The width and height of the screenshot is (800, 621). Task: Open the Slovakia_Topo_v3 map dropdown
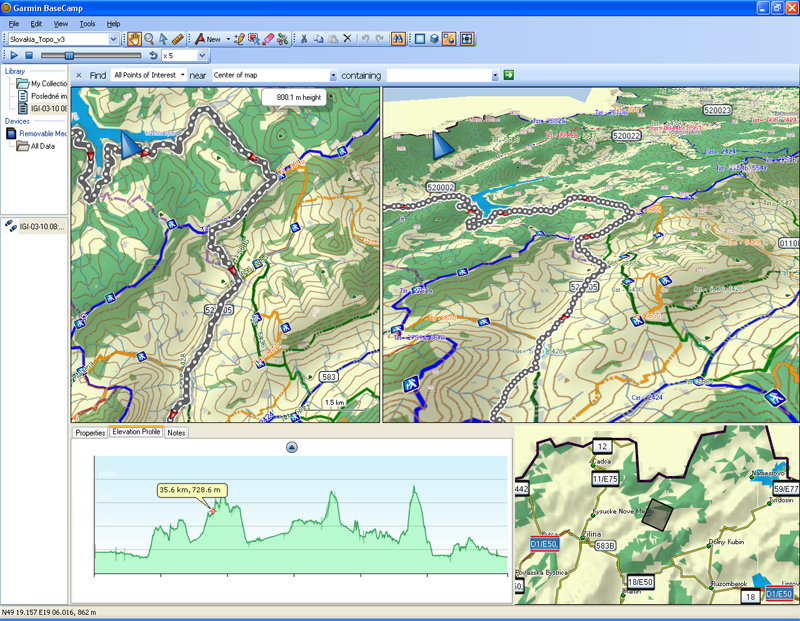pos(113,39)
